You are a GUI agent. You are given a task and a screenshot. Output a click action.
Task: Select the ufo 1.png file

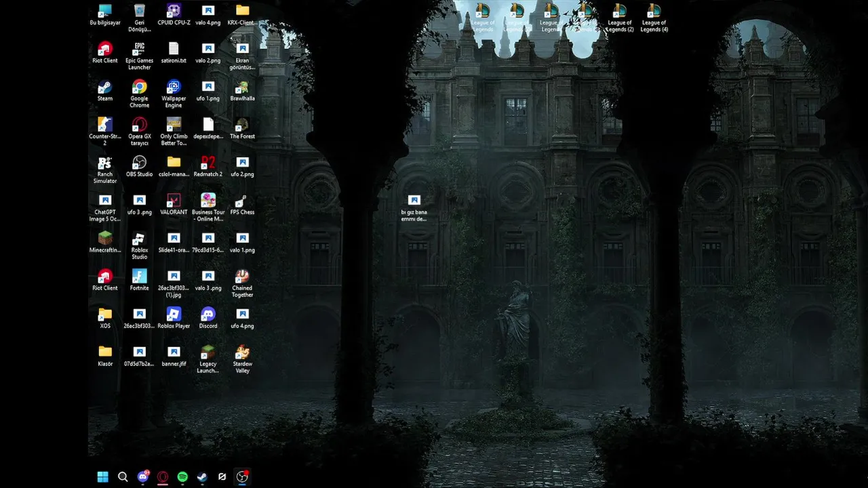point(208,91)
